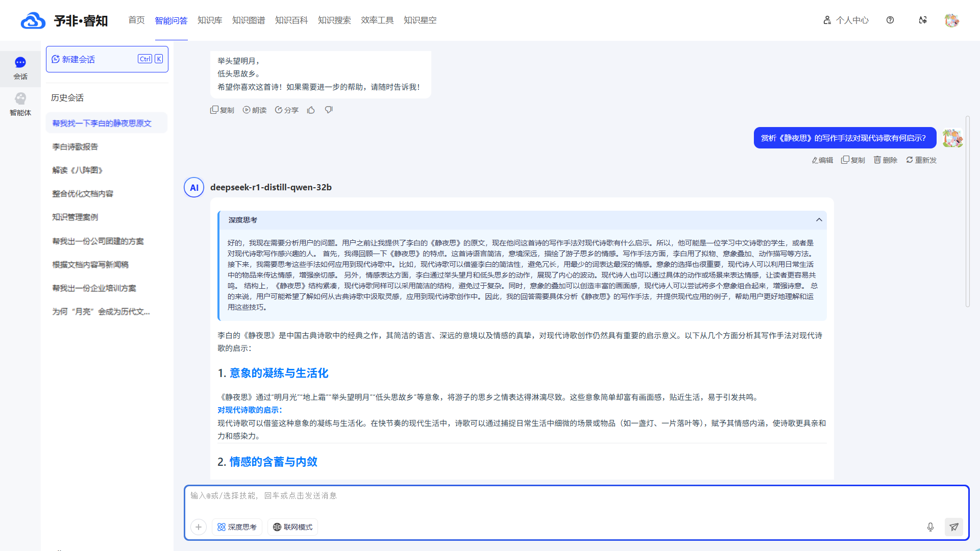Toggle 联网模式 web mode
Screen dimensions: 980x551
[292, 527]
